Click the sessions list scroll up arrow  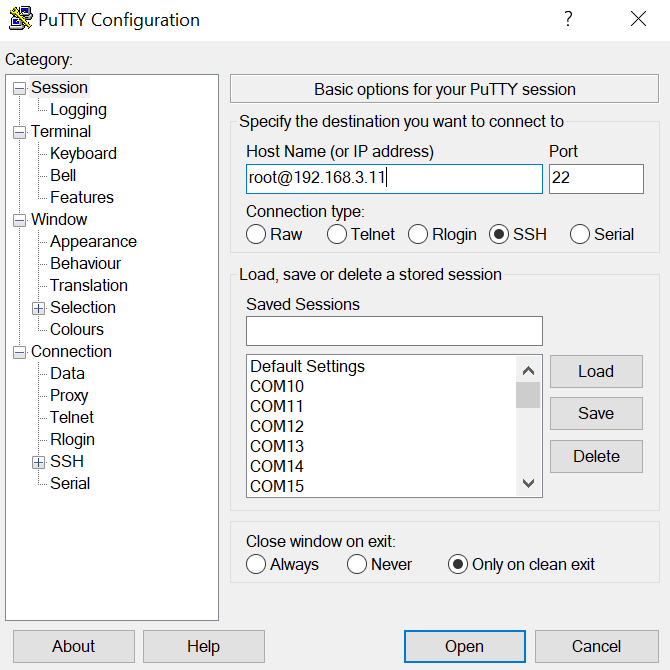[x=528, y=370]
